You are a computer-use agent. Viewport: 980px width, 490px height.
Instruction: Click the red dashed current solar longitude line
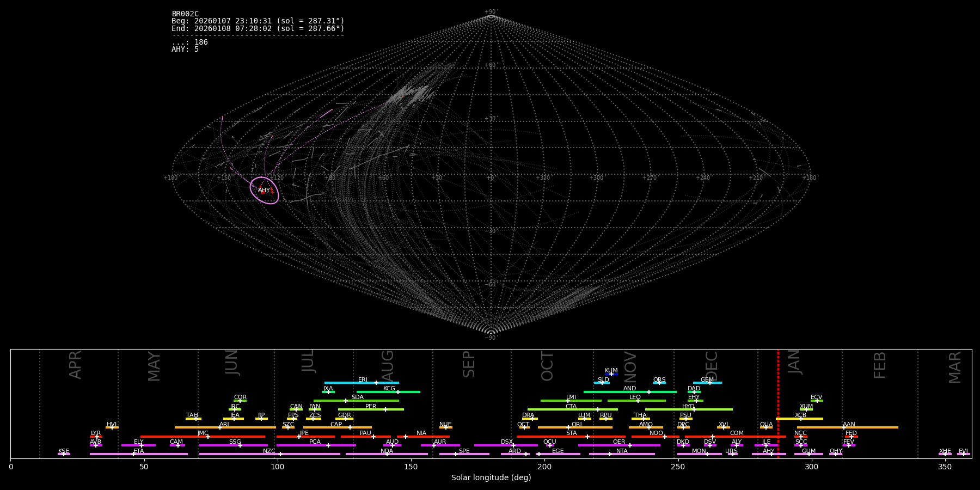click(778, 403)
